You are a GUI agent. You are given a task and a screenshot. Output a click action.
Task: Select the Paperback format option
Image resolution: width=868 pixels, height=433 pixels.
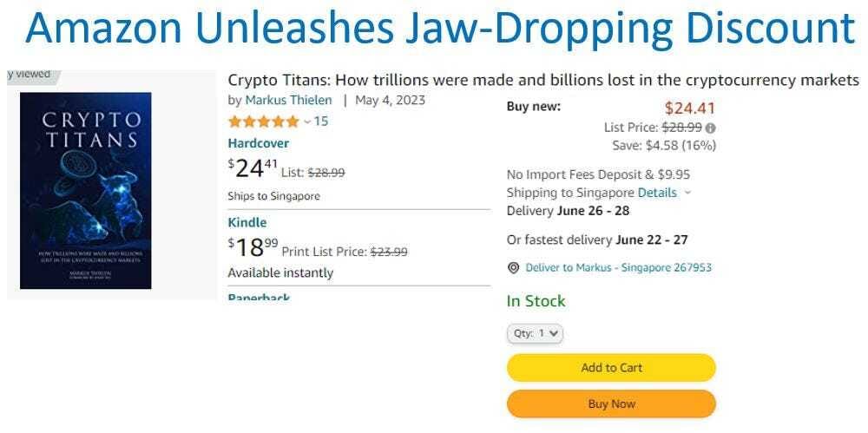tap(259, 298)
